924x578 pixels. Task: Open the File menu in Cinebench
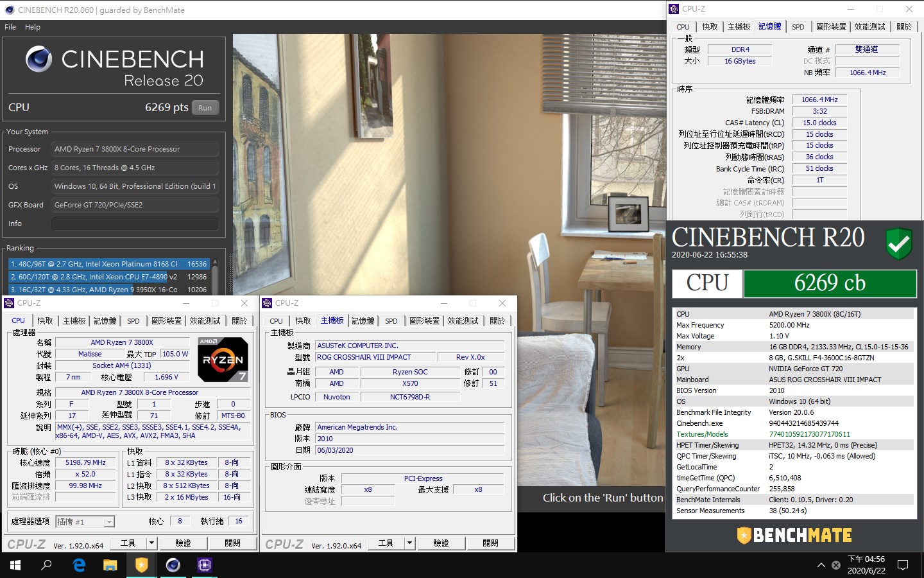coord(10,27)
